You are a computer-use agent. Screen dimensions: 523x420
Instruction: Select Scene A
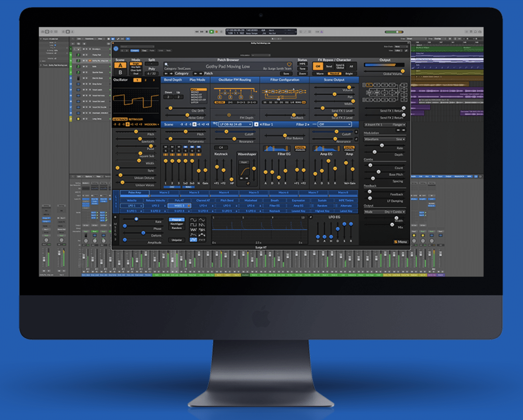coord(120,65)
